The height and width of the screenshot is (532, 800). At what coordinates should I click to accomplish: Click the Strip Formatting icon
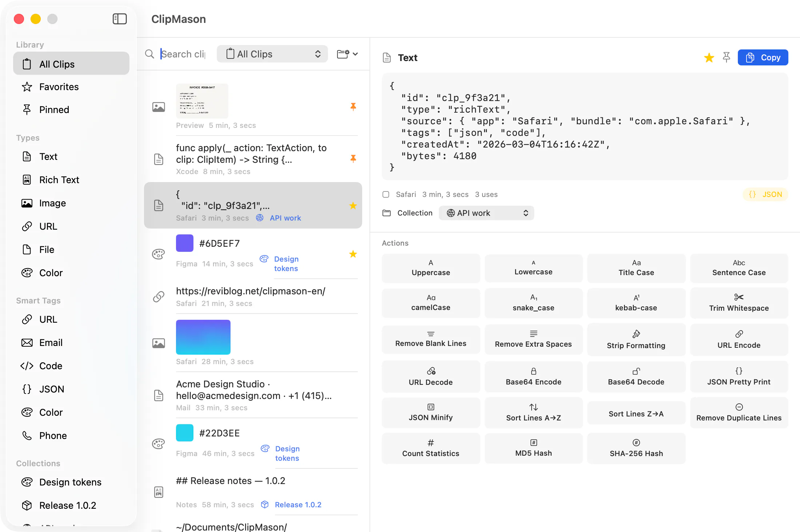tap(636, 334)
